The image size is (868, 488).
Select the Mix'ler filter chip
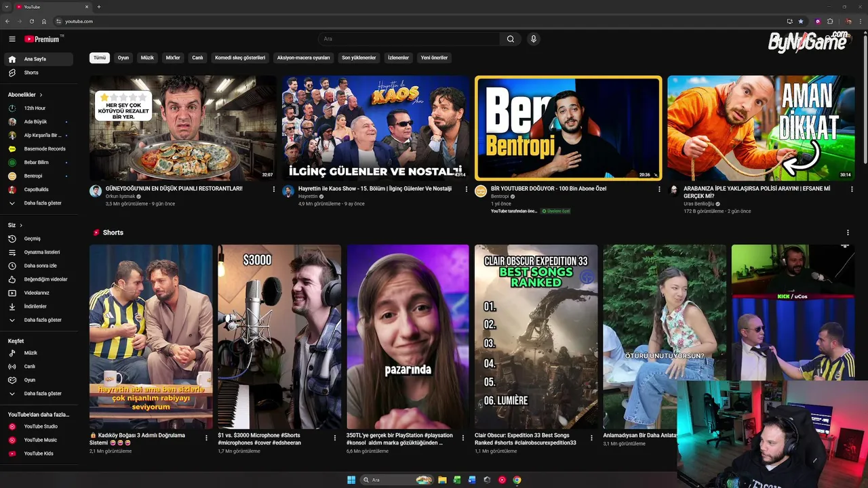coord(173,58)
